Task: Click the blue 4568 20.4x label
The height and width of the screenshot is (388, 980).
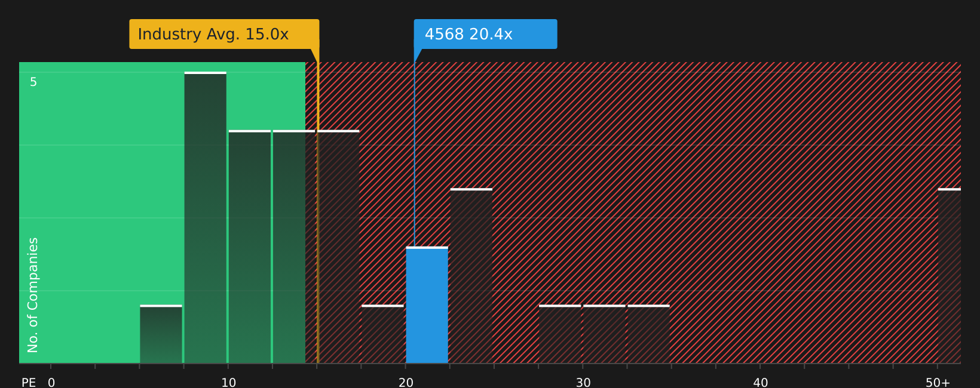Action: pyautogui.click(x=485, y=34)
